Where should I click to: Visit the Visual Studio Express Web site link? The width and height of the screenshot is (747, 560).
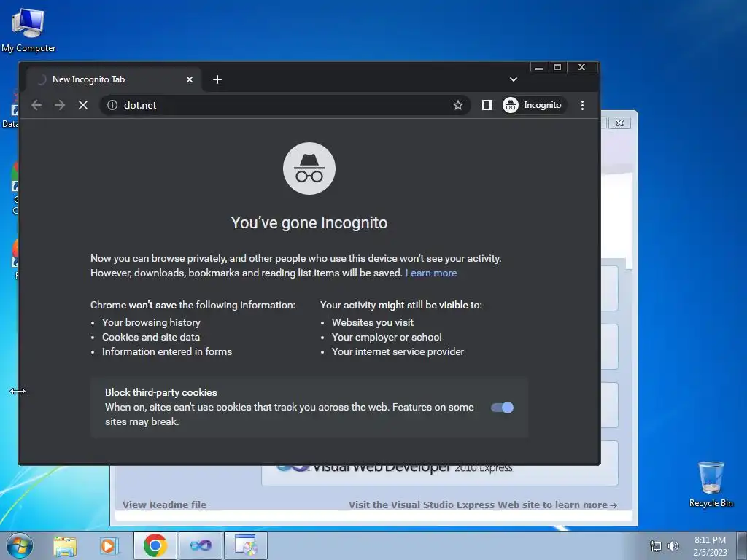(x=483, y=505)
